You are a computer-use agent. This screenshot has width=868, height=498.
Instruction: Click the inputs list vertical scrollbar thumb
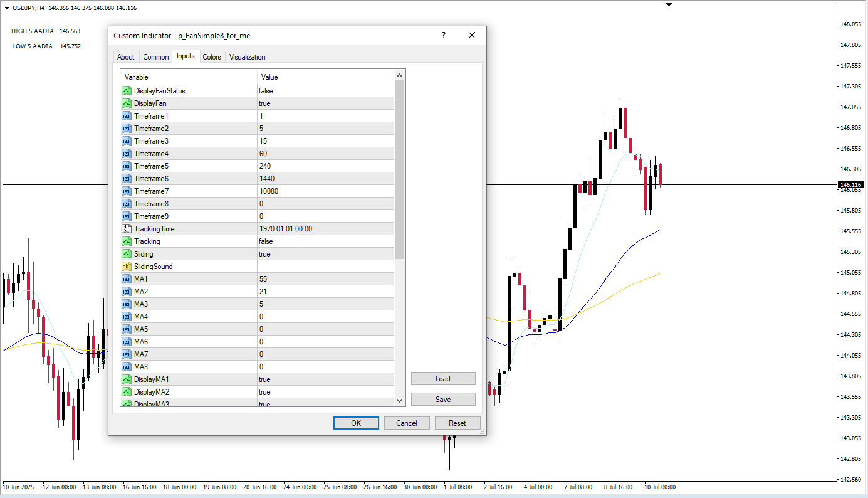(x=400, y=169)
